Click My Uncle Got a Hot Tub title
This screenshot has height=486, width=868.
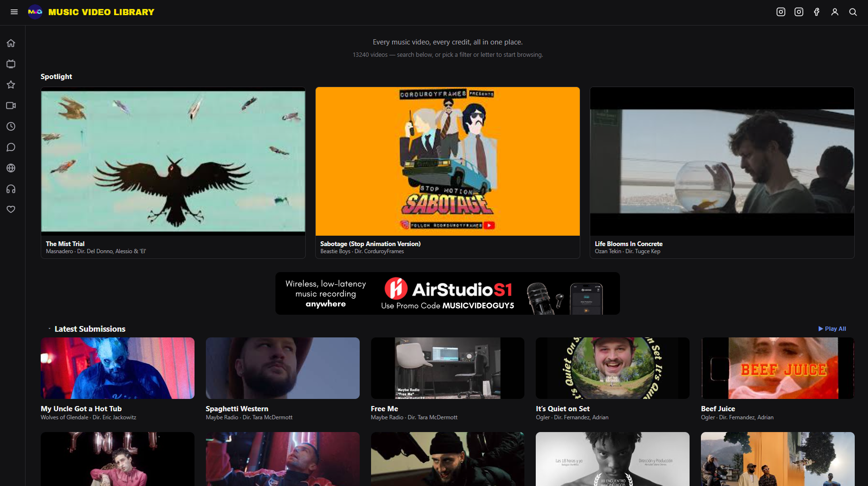click(x=81, y=409)
